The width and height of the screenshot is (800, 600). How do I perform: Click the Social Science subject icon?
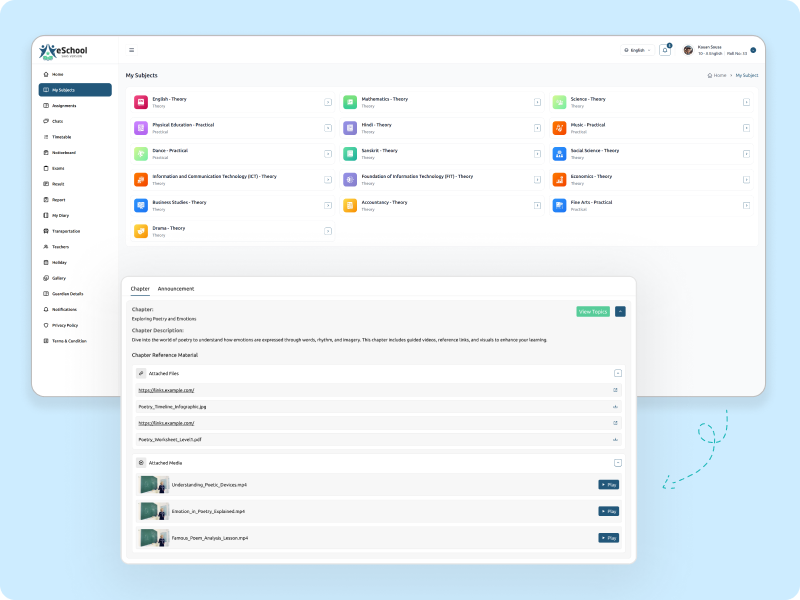(560, 153)
